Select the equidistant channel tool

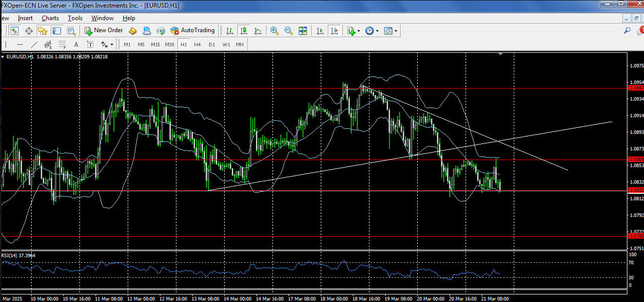tap(48, 44)
